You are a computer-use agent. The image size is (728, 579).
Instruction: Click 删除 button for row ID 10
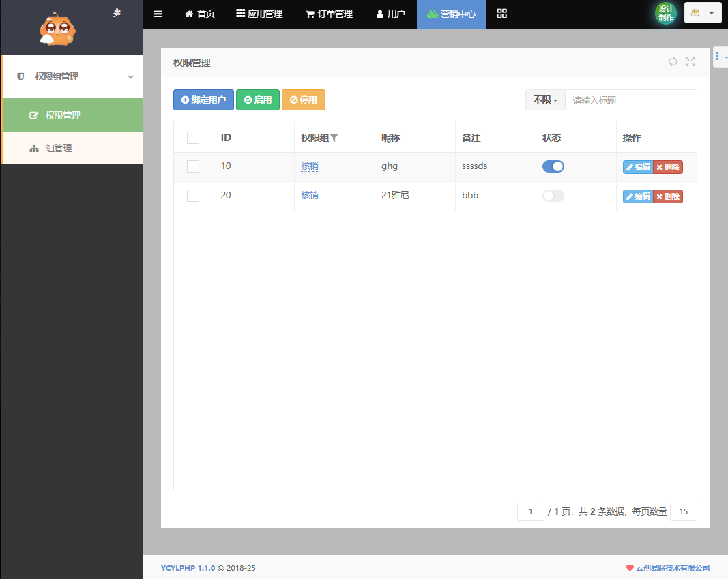[x=668, y=167]
